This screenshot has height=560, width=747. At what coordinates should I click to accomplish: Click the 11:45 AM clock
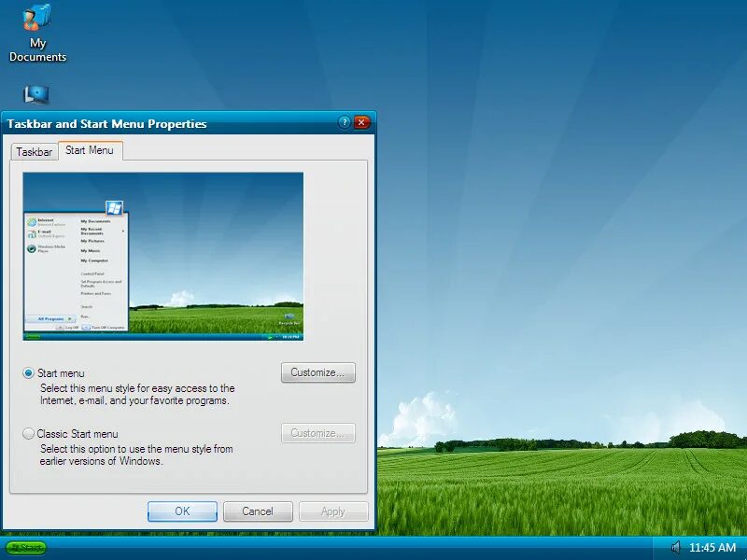pyautogui.click(x=712, y=548)
